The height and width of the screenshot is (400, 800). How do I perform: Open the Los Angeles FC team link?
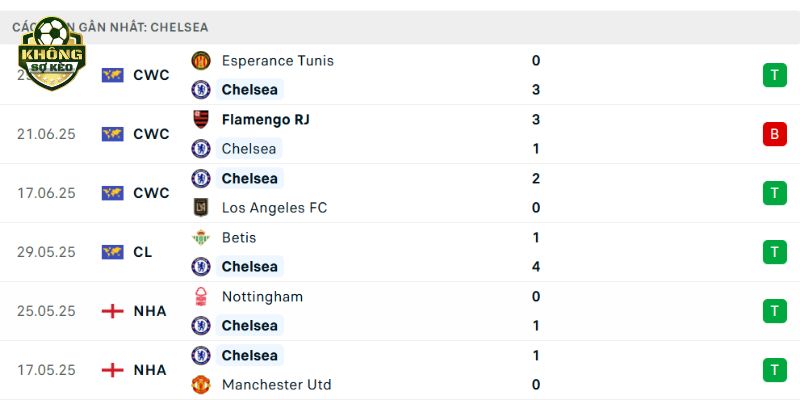(x=274, y=208)
